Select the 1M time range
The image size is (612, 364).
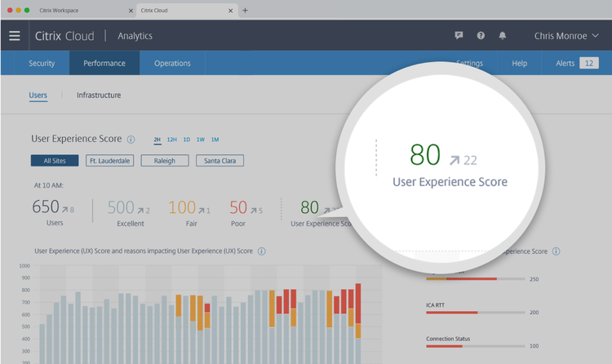[215, 140]
